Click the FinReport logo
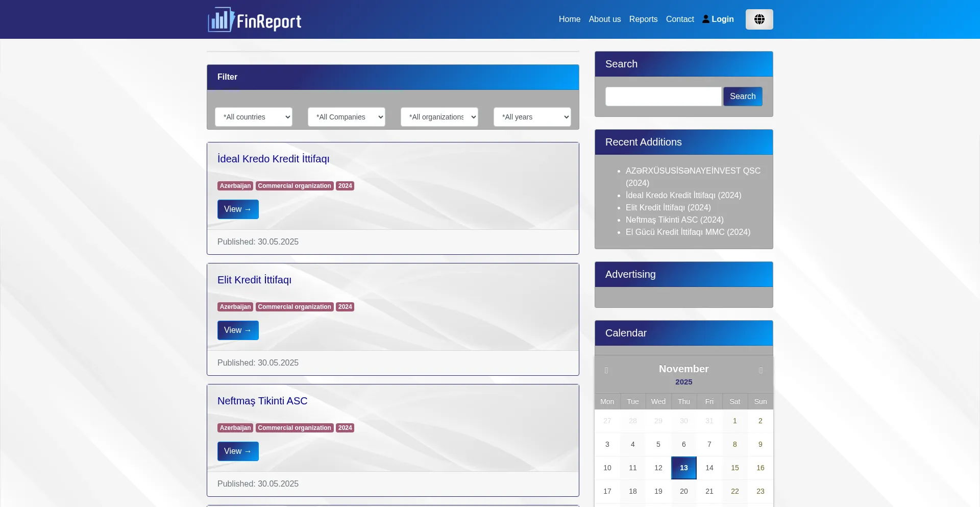Image resolution: width=980 pixels, height=507 pixels. 254,20
